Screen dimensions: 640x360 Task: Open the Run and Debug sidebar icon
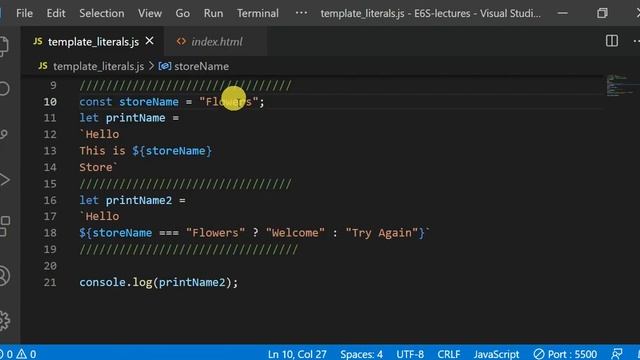(4, 180)
